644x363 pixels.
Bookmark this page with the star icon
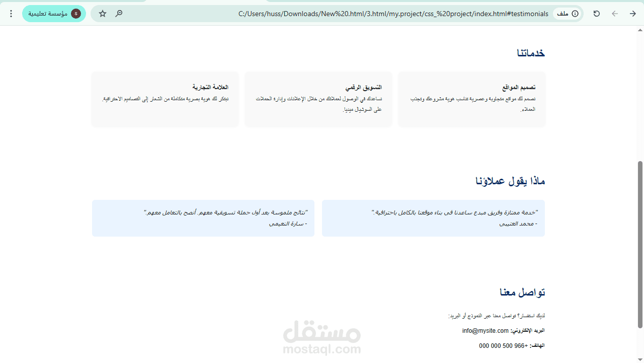(x=103, y=14)
